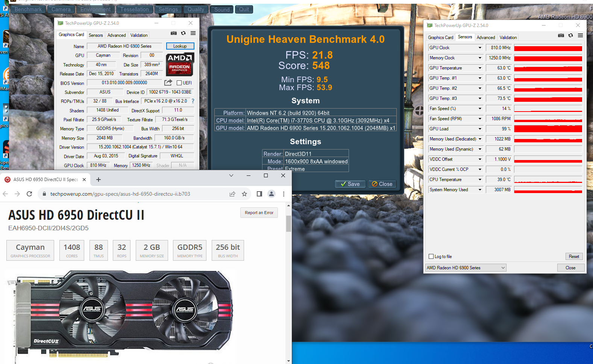This screenshot has height=364, width=593.
Task: Take a screenshot in the Sensors GPU-Z window
Action: (x=561, y=35)
